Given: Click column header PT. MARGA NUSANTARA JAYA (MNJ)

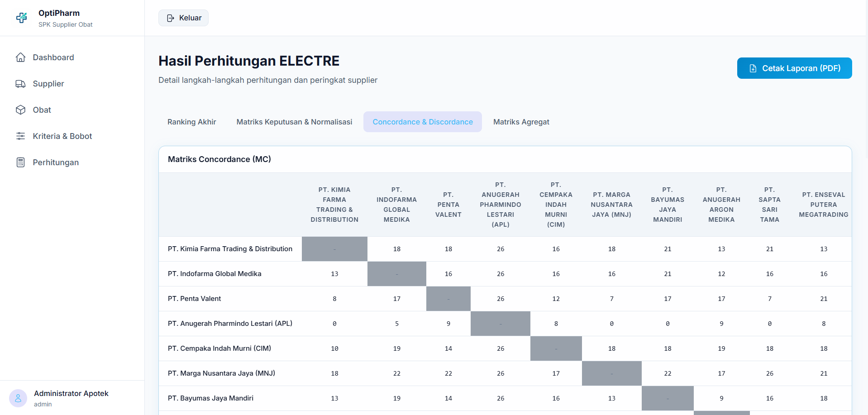Looking at the screenshot, I should tap(612, 205).
